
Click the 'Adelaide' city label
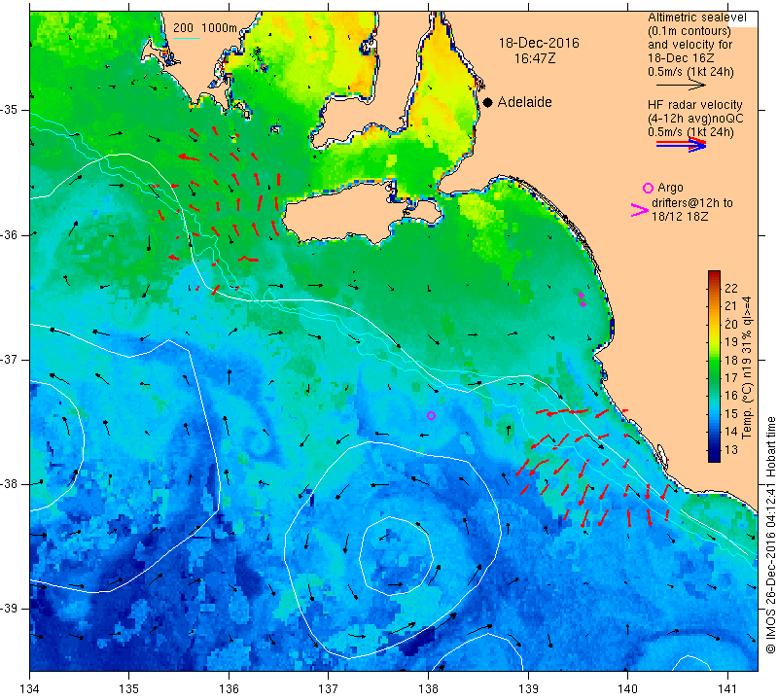pyautogui.click(x=524, y=102)
